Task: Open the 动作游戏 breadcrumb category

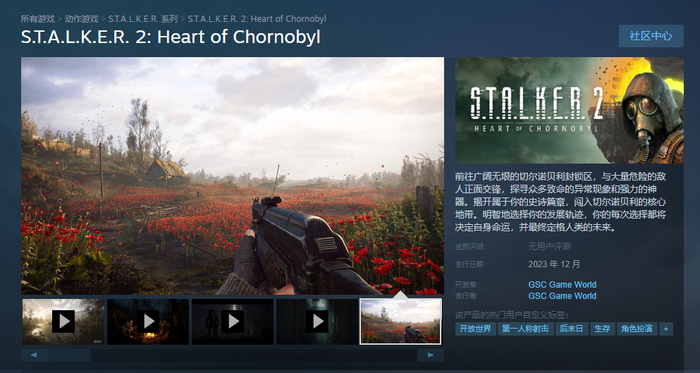Action: [81, 19]
